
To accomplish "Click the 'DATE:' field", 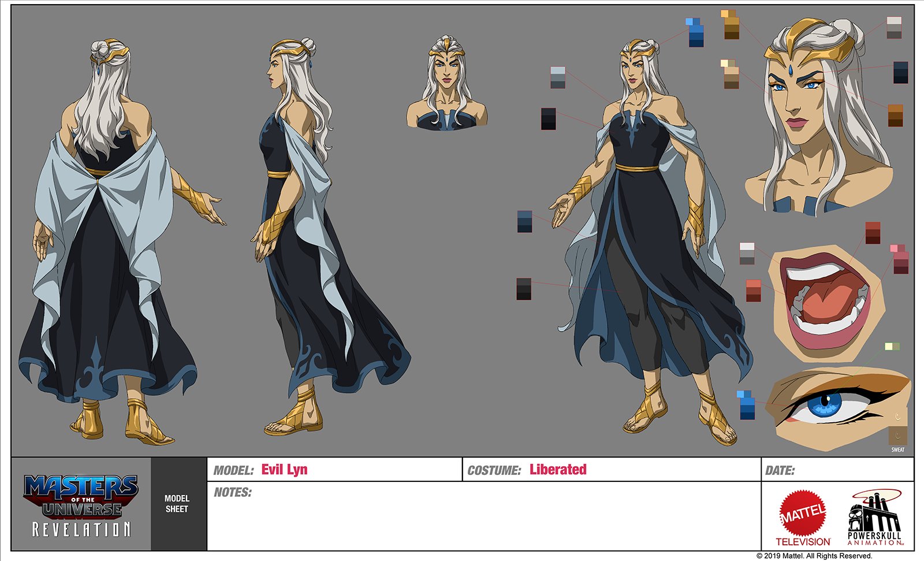I will pyautogui.click(x=837, y=470).
